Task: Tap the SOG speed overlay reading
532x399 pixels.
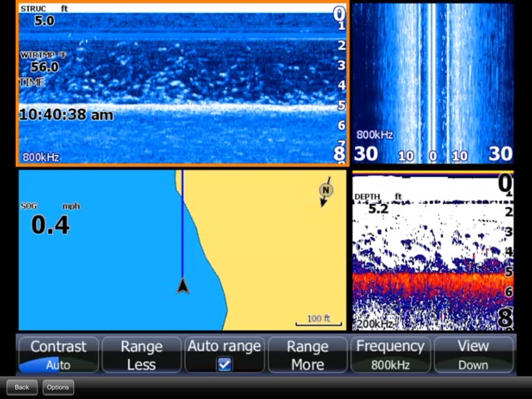Action: [50, 220]
